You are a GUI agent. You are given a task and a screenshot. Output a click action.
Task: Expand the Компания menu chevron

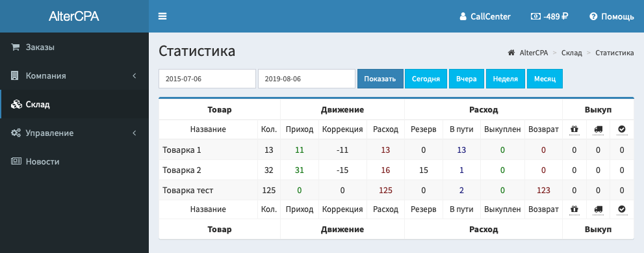(x=135, y=75)
